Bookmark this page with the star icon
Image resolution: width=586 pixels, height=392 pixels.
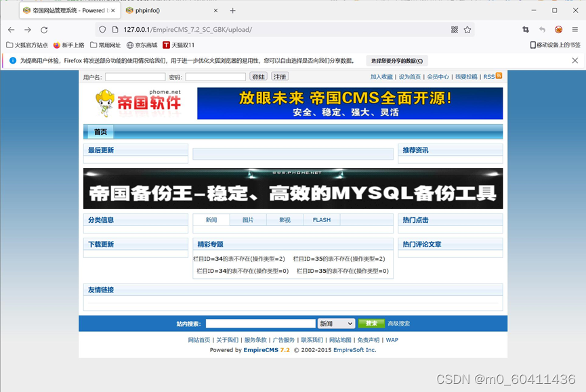tap(467, 30)
